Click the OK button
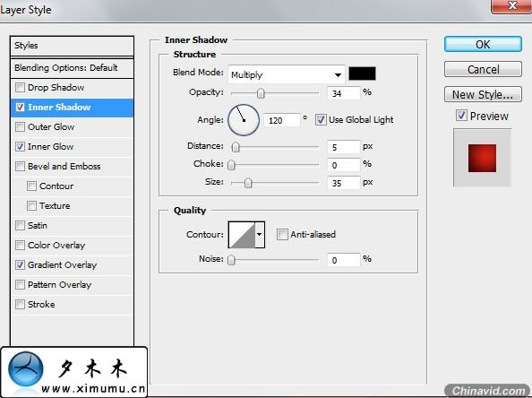 tap(483, 44)
